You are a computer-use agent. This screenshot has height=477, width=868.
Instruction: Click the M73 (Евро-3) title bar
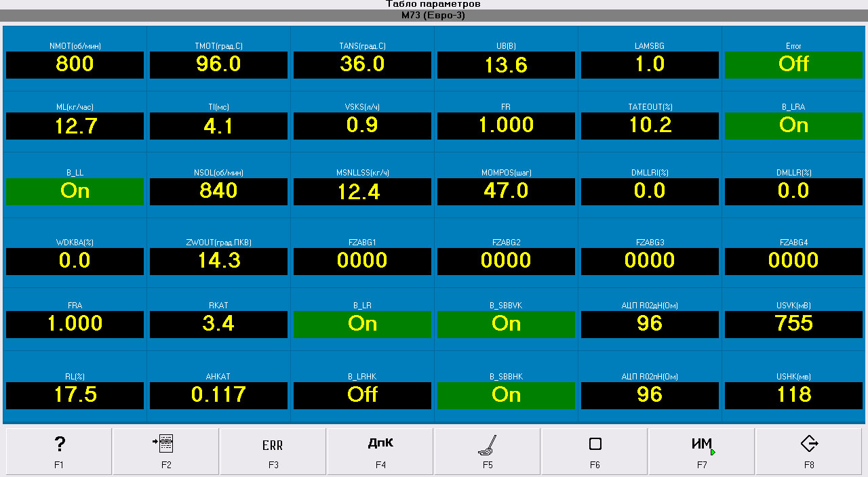pyautogui.click(x=434, y=16)
